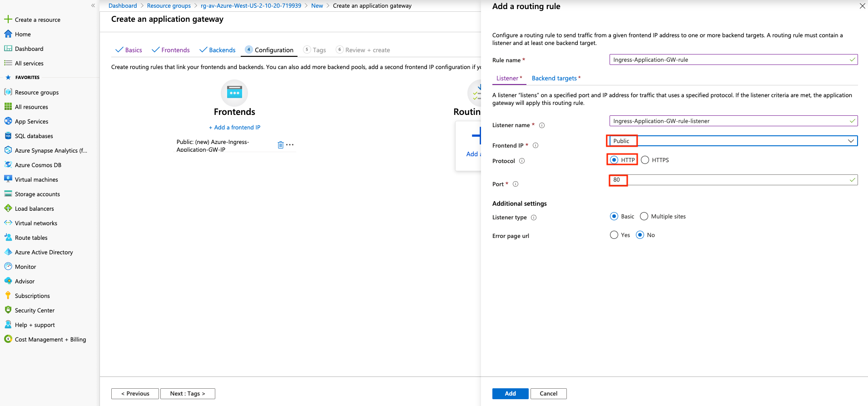This screenshot has width=868, height=406.
Task: Open the Configuration wizard tab
Action: point(269,50)
